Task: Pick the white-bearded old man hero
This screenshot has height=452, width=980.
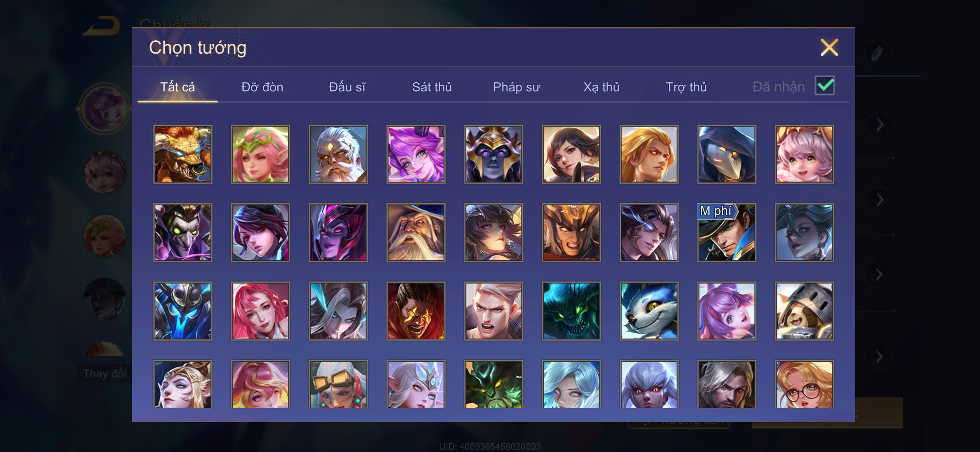Action: pos(338,154)
